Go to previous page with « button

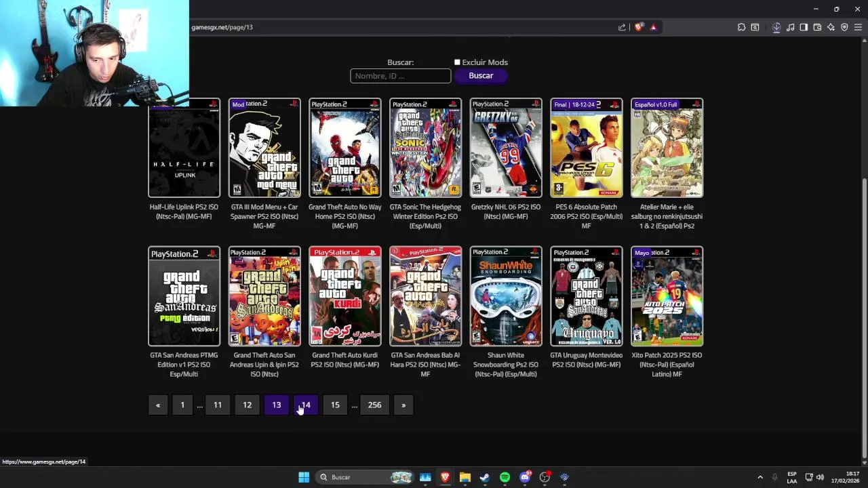[158, 405]
